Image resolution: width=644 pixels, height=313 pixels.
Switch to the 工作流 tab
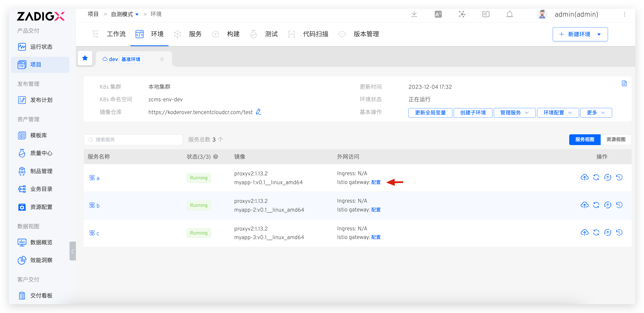[116, 34]
